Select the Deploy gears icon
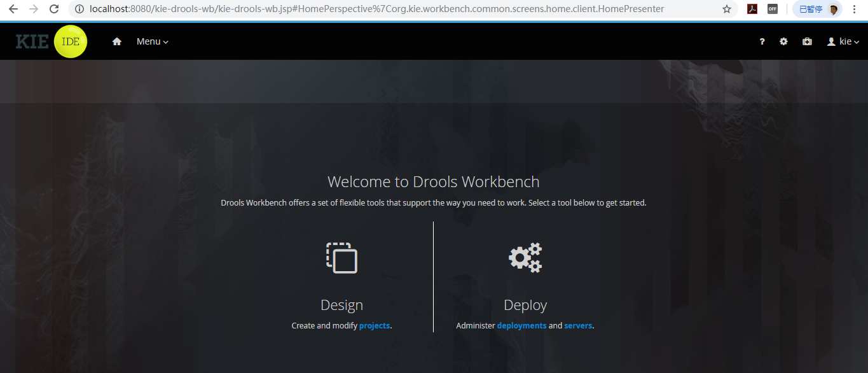This screenshot has width=868, height=373. click(525, 257)
